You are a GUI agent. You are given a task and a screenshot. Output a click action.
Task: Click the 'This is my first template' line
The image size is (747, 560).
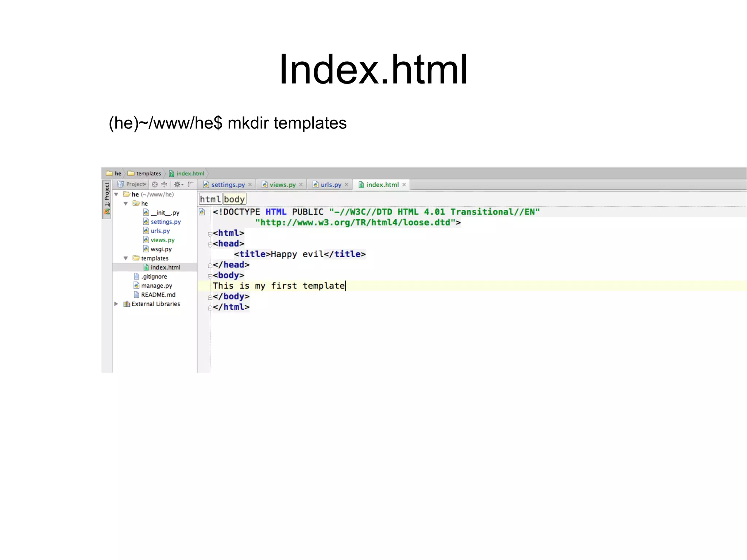tap(279, 286)
